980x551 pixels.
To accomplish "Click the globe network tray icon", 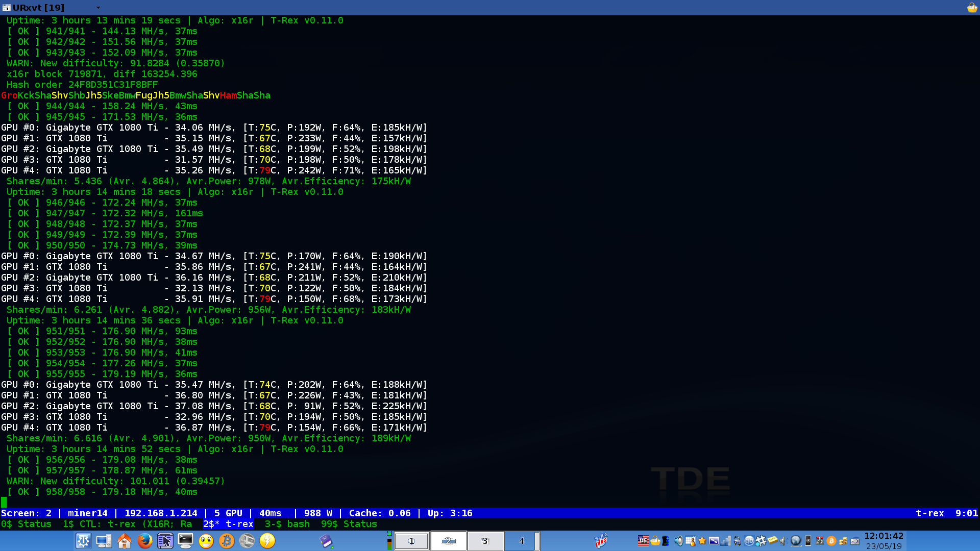I will [x=796, y=541].
